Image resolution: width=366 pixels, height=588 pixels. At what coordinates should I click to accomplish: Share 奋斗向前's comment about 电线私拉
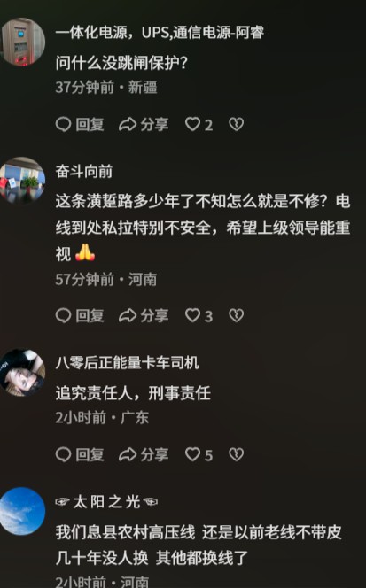click(144, 316)
